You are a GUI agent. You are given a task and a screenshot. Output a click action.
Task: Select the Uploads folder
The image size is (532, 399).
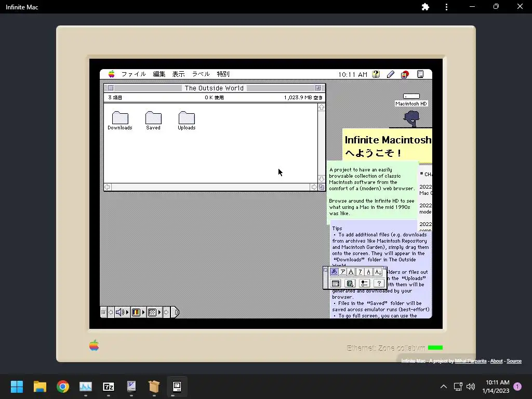pyautogui.click(x=187, y=121)
